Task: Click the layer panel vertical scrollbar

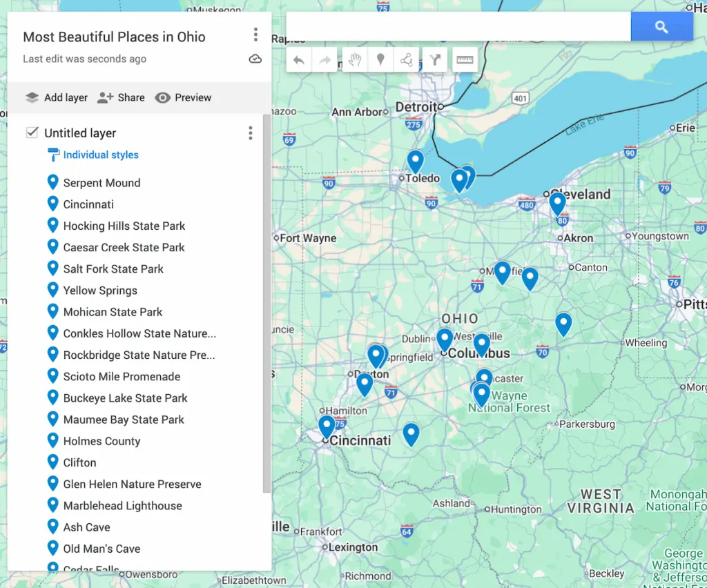Action: [267, 304]
